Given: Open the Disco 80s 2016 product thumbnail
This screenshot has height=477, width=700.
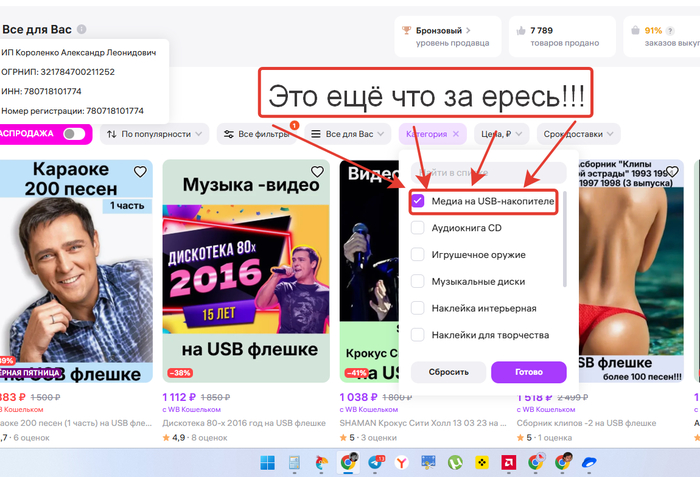Looking at the screenshot, I should pos(246,272).
